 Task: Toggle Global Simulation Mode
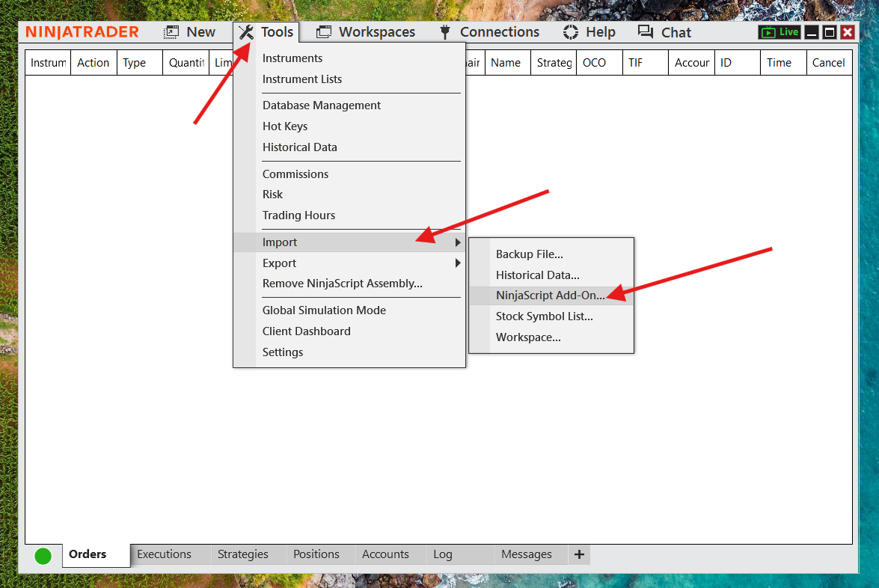349,310
